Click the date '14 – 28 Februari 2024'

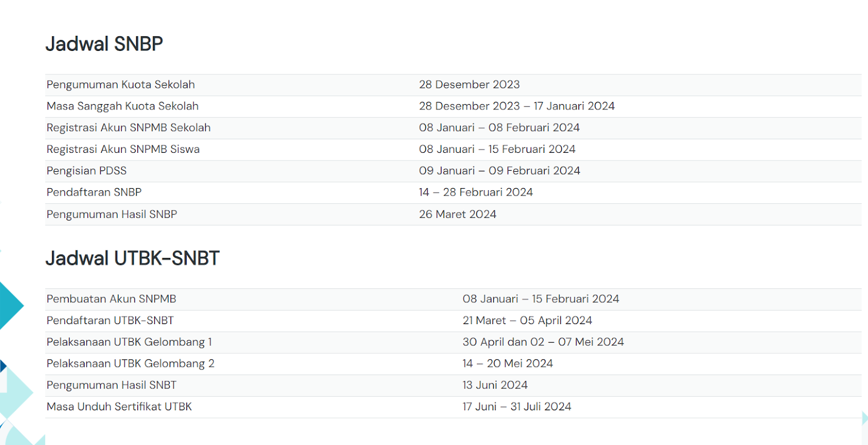476,192
